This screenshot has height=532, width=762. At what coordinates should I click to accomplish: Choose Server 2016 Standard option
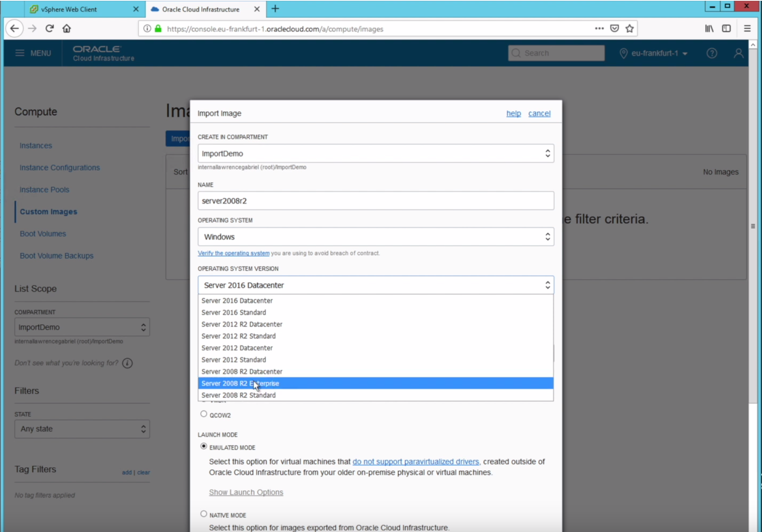[376, 312]
